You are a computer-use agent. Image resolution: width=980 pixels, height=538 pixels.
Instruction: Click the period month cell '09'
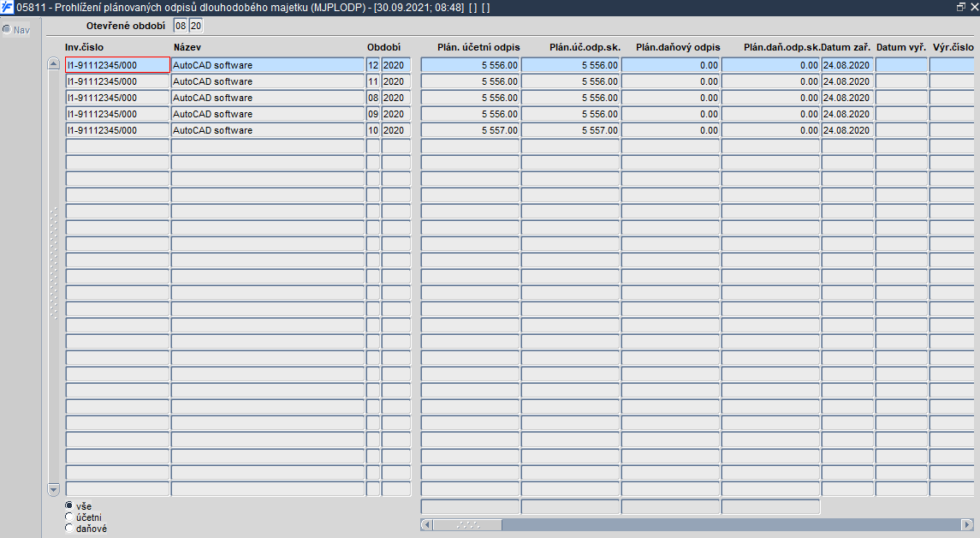373,114
